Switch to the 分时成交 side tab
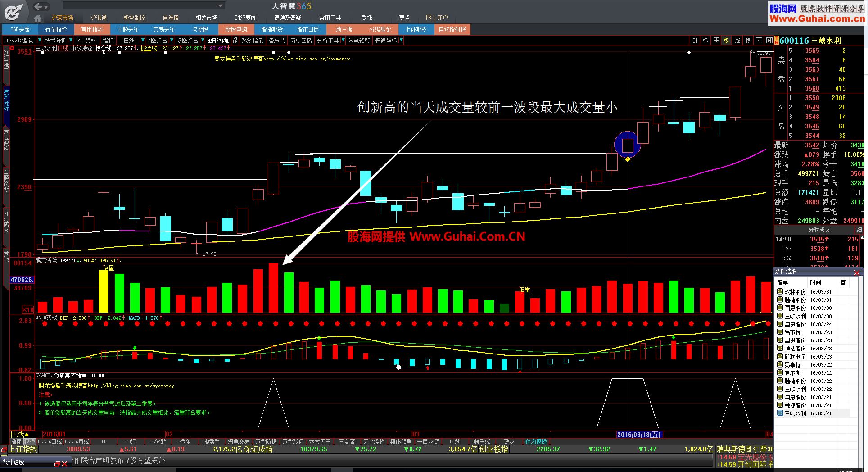The height and width of the screenshot is (472, 868). point(6,221)
